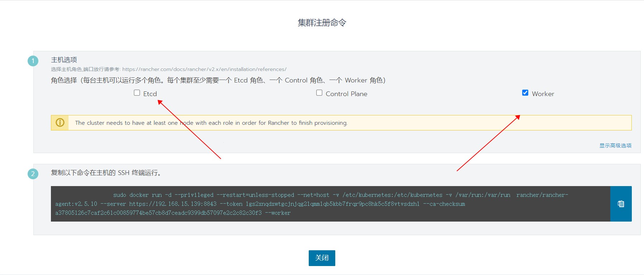Click the 复制以下命令在主机的 SSH 终端运行 heading
This screenshot has width=644, height=275.
click(107, 173)
